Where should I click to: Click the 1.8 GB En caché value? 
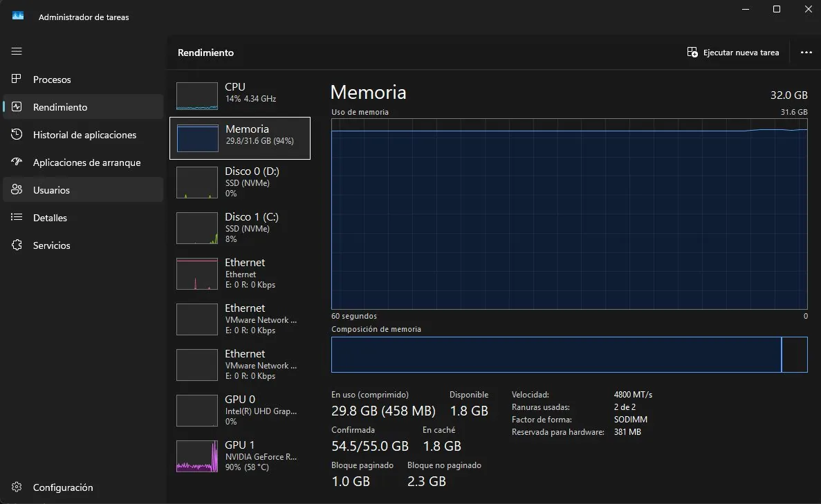442,446
